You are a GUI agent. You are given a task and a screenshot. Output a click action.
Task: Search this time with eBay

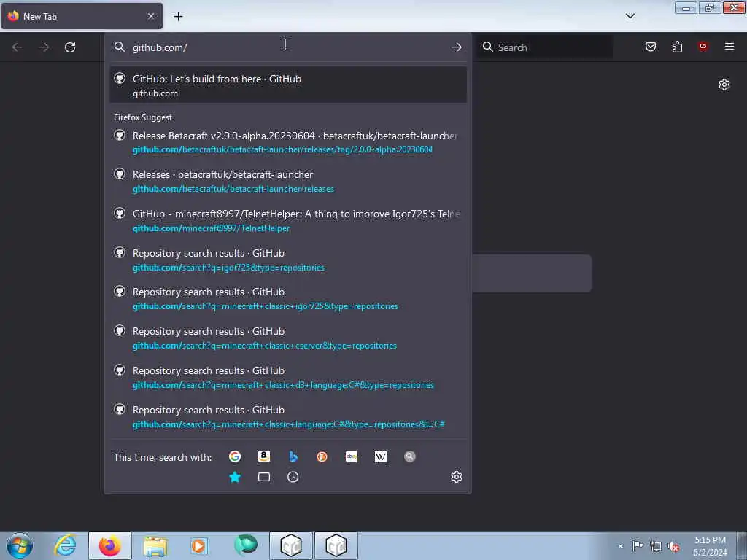point(352,456)
